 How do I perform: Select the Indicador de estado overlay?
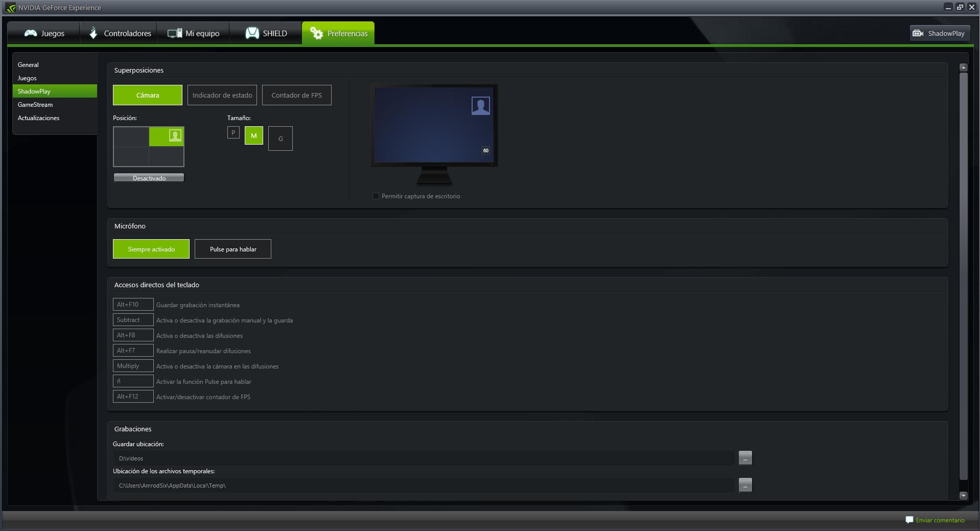click(222, 95)
